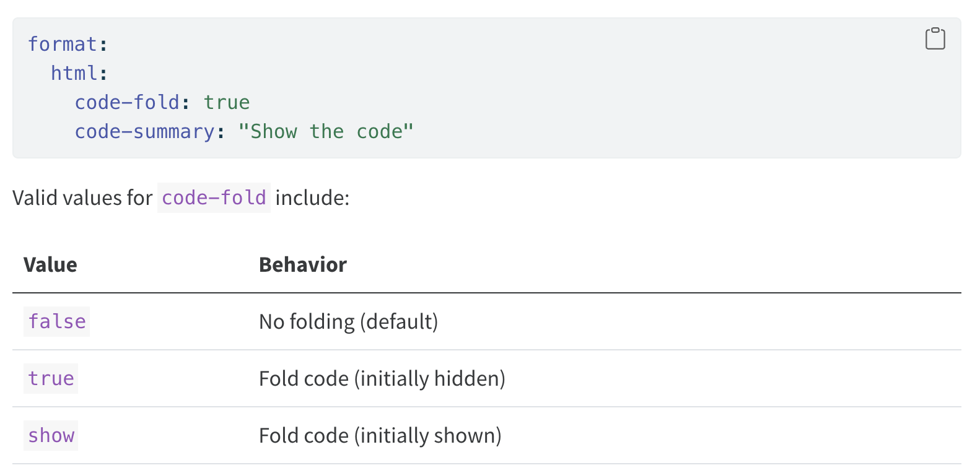
Task: Click 'No folding (default)' description
Action: coord(348,322)
